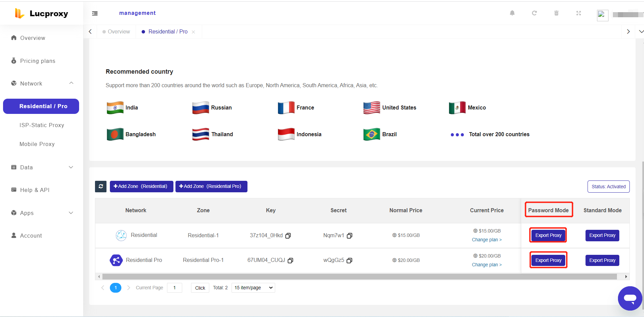Collapse the sidebar with the hamburger icon
The image size is (644, 317).
pos(95,13)
